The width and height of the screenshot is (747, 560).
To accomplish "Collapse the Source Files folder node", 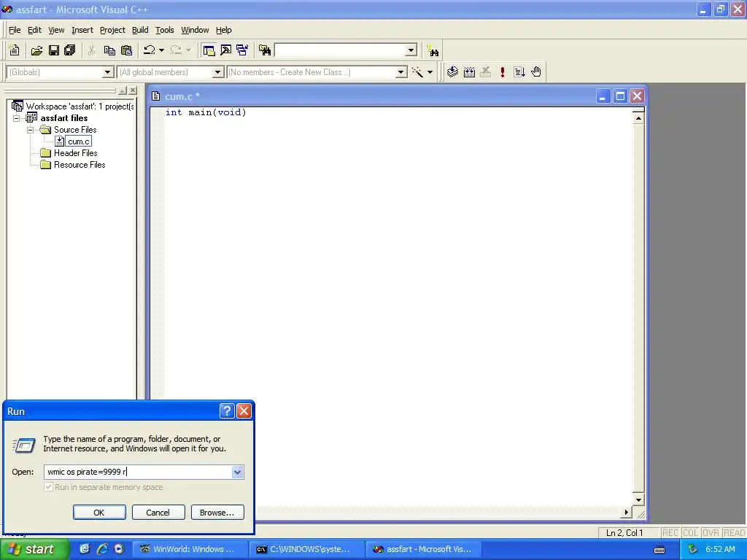I will coord(31,130).
